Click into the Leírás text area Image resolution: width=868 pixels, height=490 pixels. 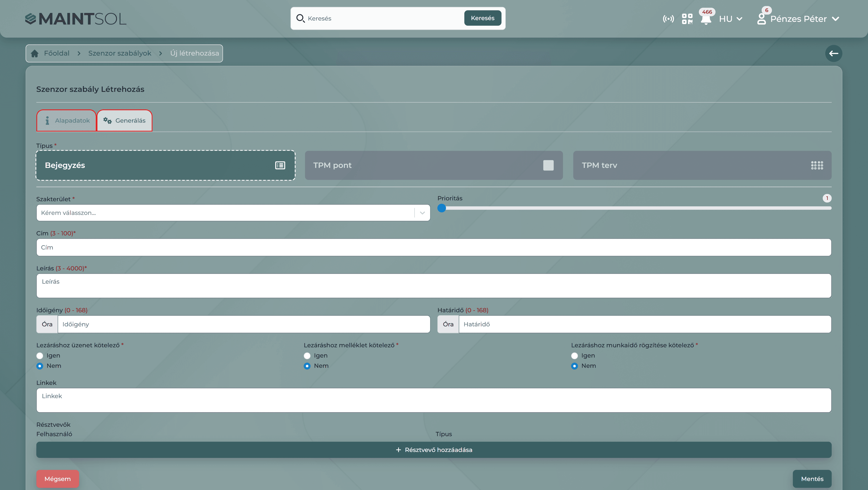click(434, 286)
